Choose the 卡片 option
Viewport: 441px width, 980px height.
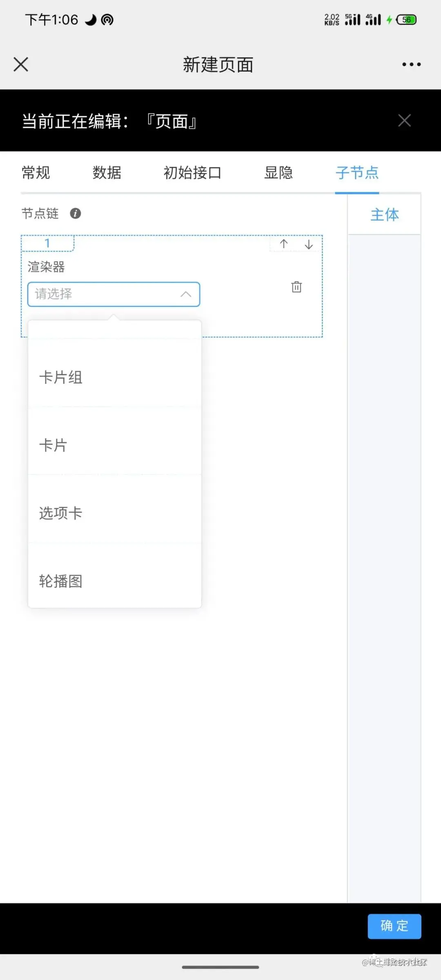click(53, 445)
